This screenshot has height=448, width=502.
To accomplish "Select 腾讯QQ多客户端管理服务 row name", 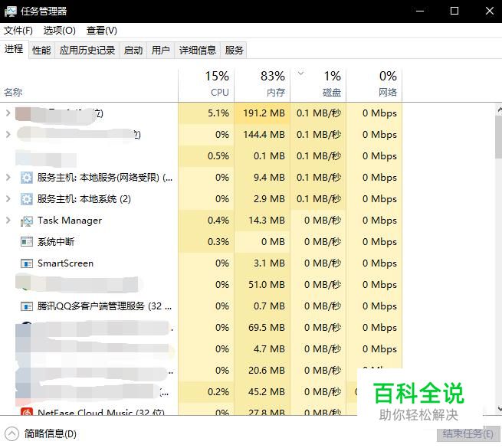I will (x=104, y=306).
